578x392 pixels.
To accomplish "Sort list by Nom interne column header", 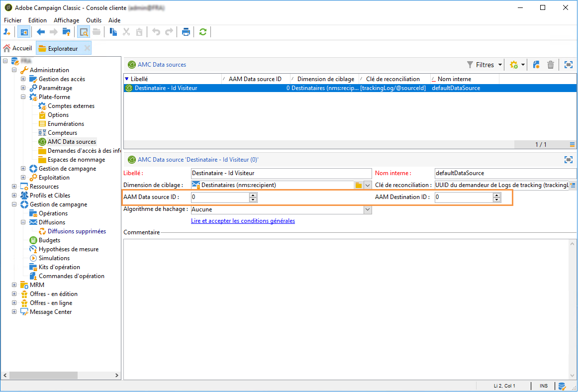I will pyautogui.click(x=465, y=79).
